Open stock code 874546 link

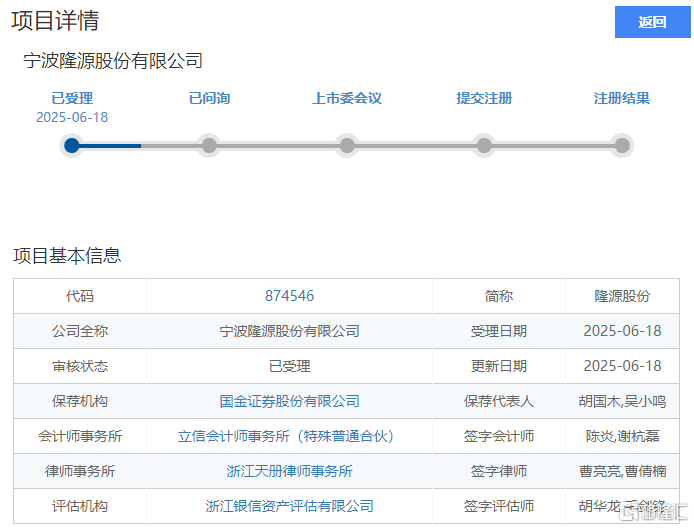click(289, 296)
